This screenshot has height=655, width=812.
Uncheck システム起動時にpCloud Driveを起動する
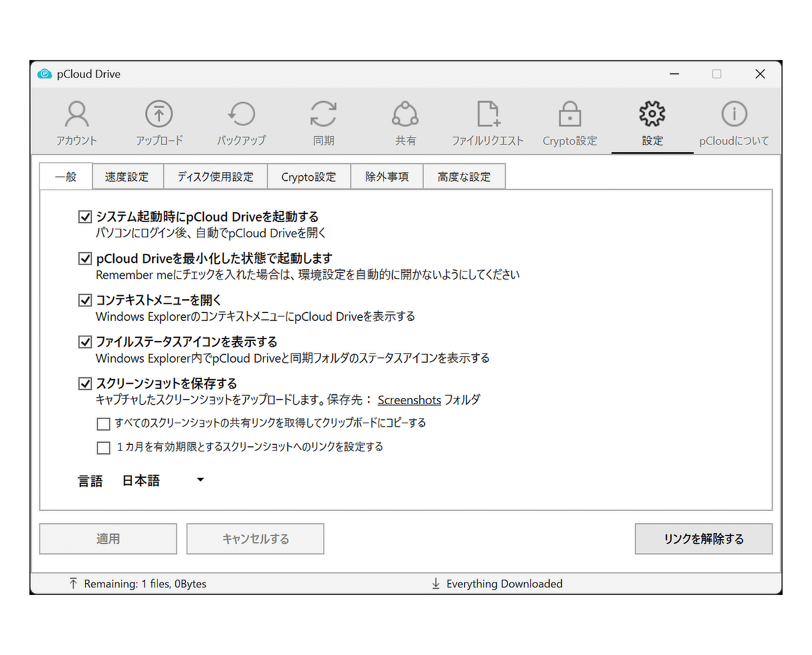tap(85, 217)
